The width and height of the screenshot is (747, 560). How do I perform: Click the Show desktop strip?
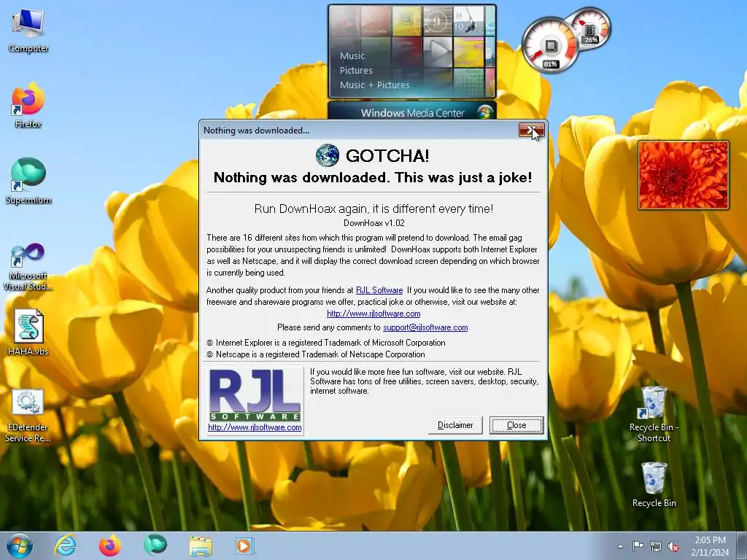(x=743, y=545)
